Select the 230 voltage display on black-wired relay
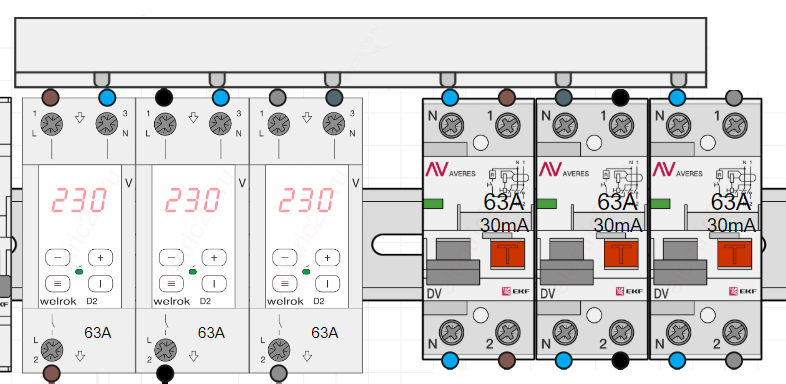The width and height of the screenshot is (786, 384). pos(193,200)
